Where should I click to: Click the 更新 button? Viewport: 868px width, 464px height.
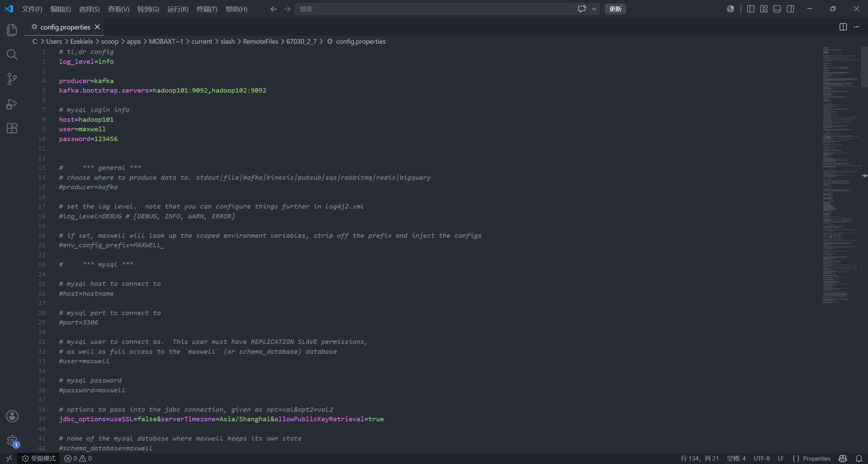point(615,9)
